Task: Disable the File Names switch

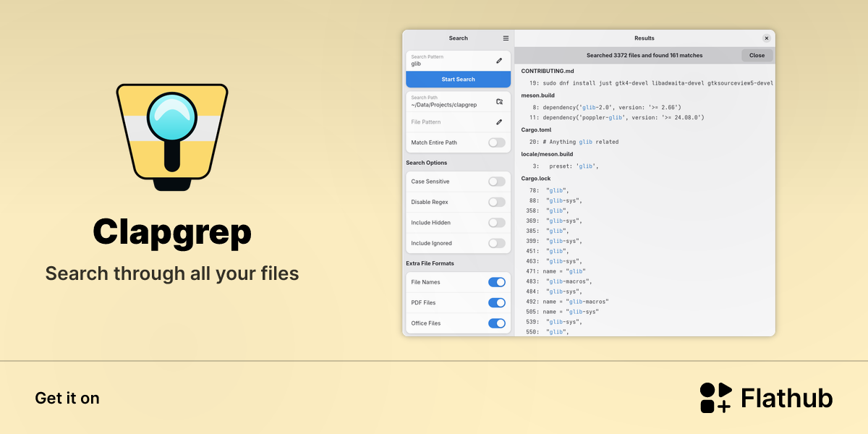Action: coord(497,282)
